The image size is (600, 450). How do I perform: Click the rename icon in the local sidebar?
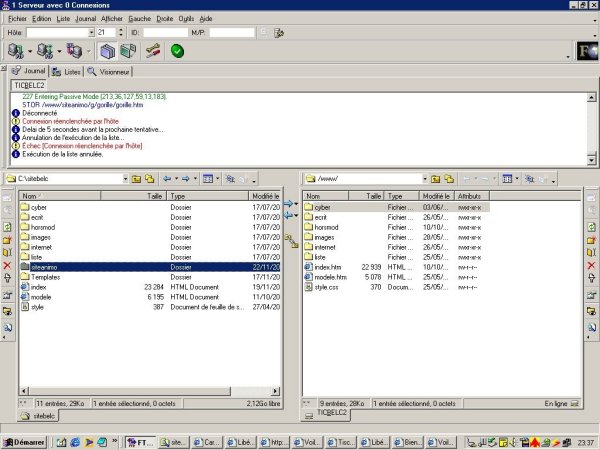[7, 253]
